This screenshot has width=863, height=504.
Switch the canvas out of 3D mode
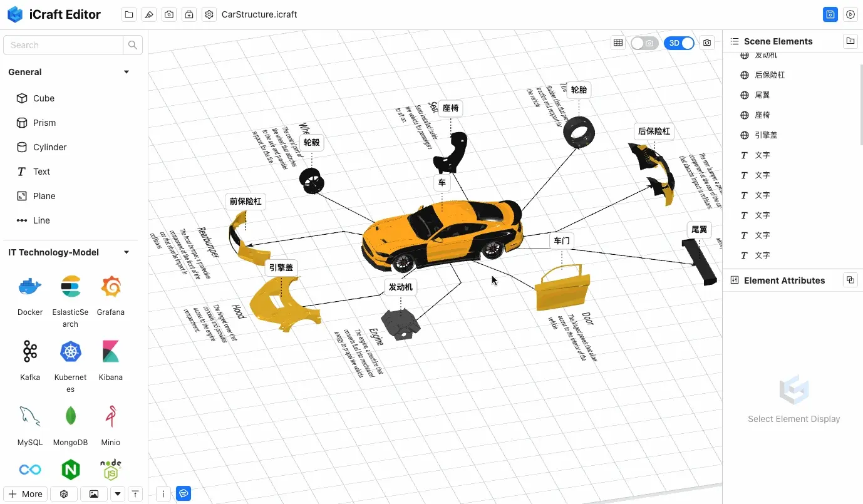click(680, 43)
